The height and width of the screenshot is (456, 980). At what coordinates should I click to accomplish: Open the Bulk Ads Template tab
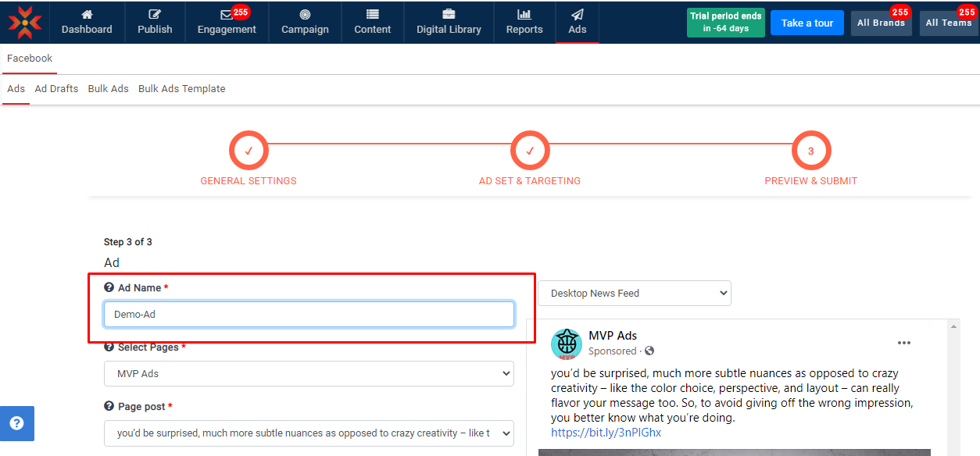pos(181,89)
